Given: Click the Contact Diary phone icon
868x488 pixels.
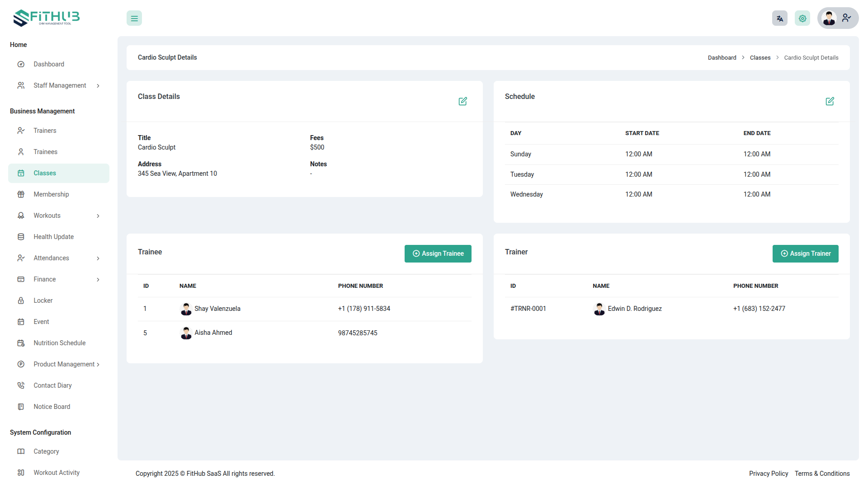Looking at the screenshot, I should 21,385.
